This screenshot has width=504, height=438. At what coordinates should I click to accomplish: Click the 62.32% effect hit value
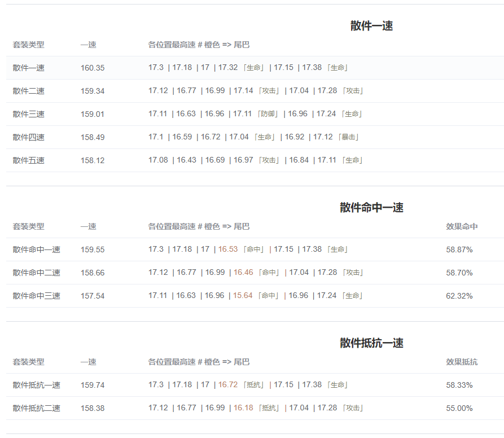[x=459, y=296]
